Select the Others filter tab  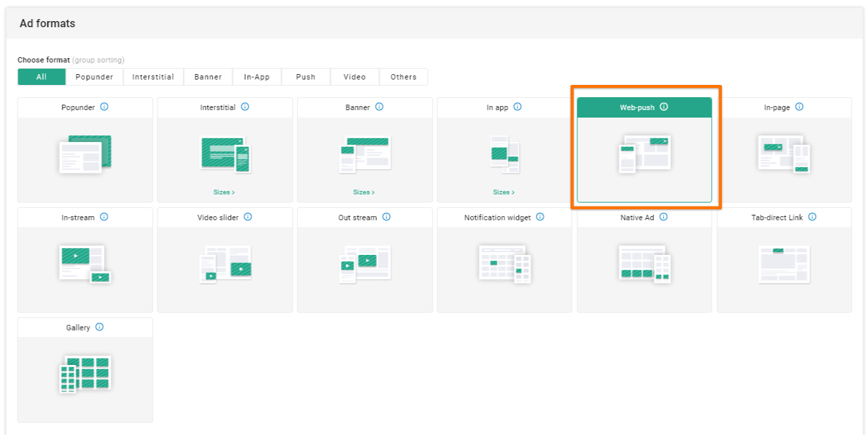click(x=403, y=77)
